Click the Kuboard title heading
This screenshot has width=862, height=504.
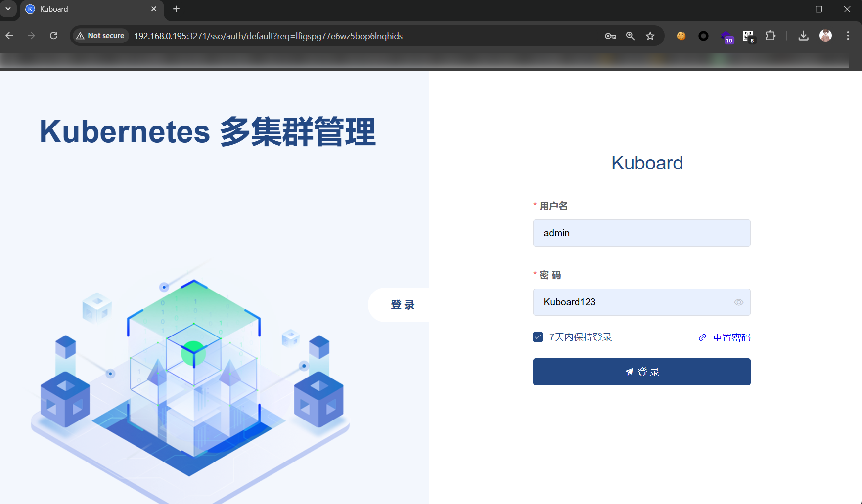(x=647, y=163)
